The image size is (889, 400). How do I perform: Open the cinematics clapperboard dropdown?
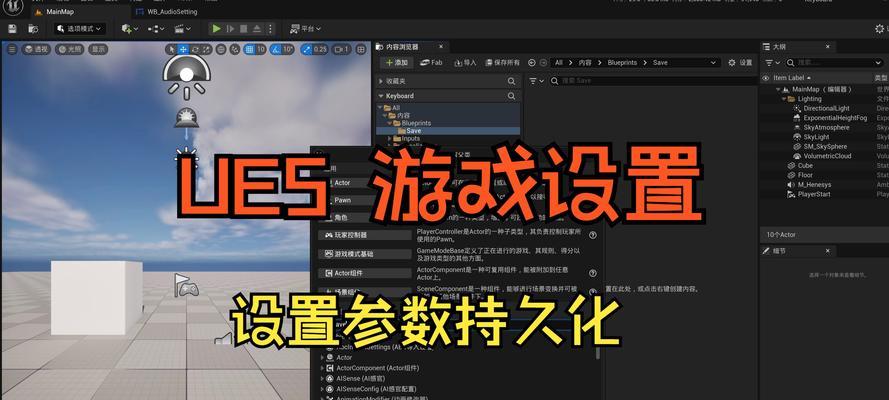[x=183, y=28]
